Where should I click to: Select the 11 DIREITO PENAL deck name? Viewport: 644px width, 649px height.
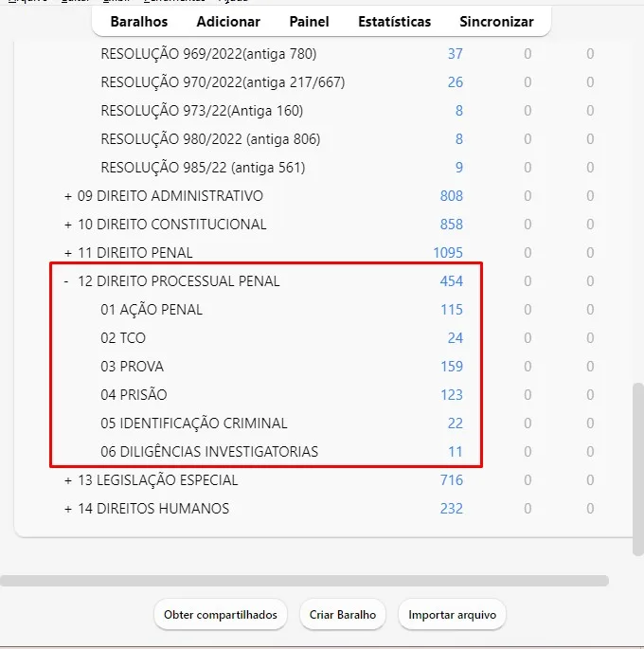click(x=134, y=253)
